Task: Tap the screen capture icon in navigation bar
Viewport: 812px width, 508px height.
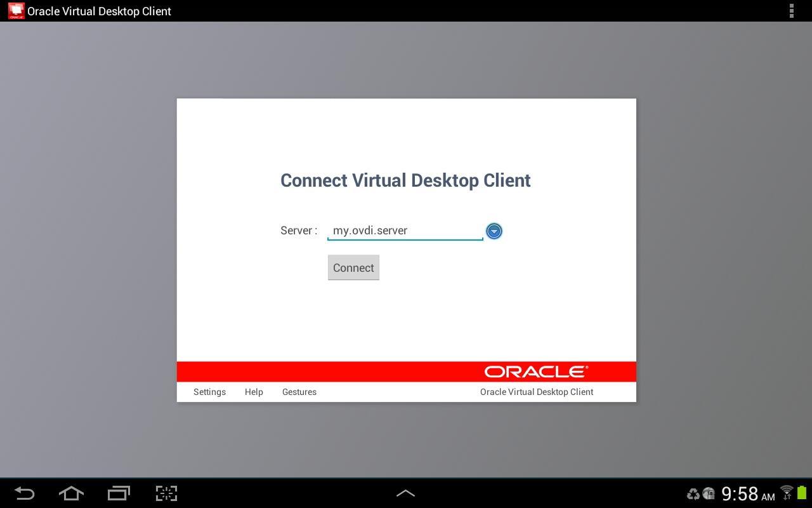Action: pyautogui.click(x=166, y=493)
